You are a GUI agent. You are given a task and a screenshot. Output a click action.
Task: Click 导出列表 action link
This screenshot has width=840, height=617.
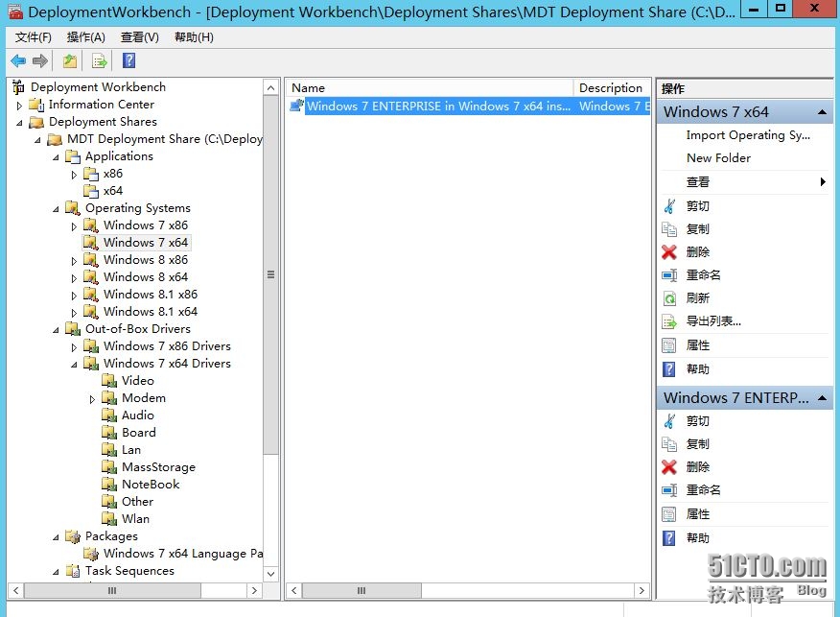[713, 321]
